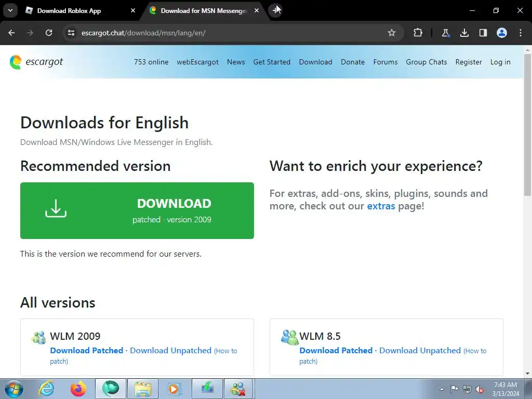Open the Forums nav link
The height and width of the screenshot is (399, 532).
385,62
